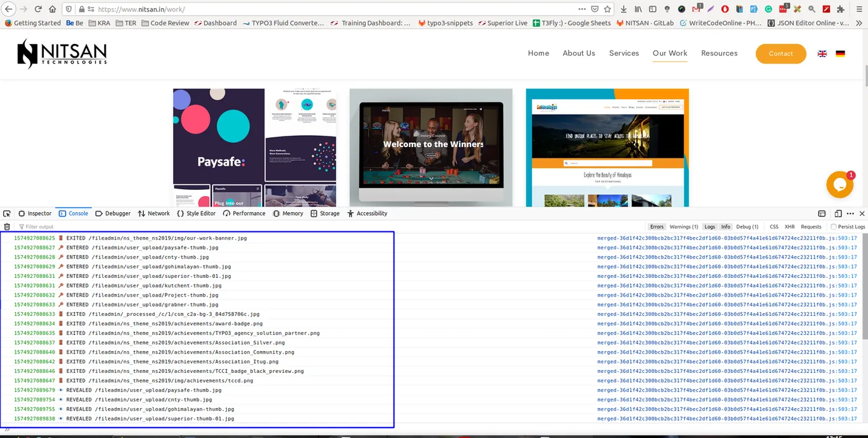The width and height of the screenshot is (868, 438).
Task: Switch to the Performance tab
Action: point(244,213)
